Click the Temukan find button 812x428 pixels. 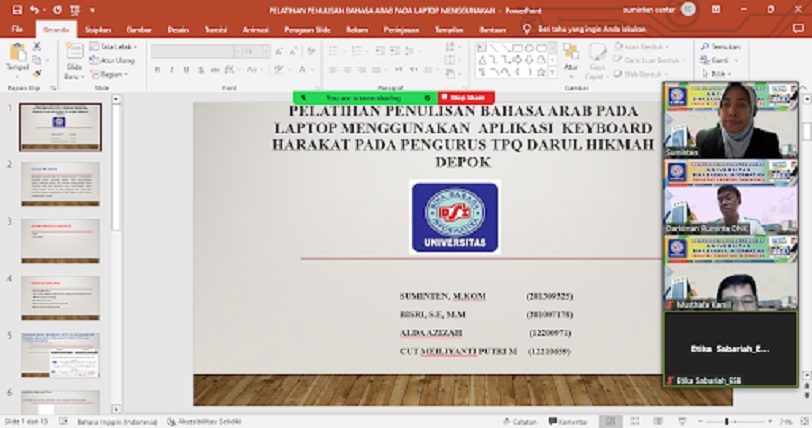pos(721,47)
